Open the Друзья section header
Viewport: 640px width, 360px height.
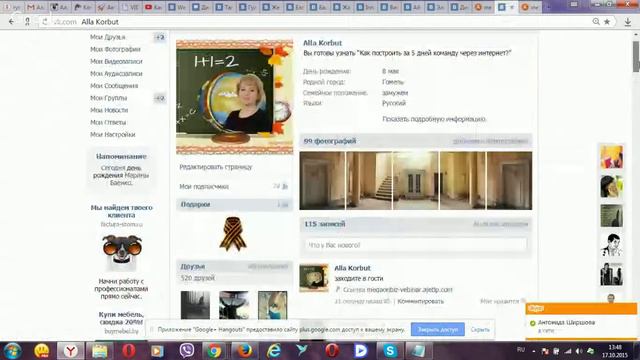[x=234, y=267]
